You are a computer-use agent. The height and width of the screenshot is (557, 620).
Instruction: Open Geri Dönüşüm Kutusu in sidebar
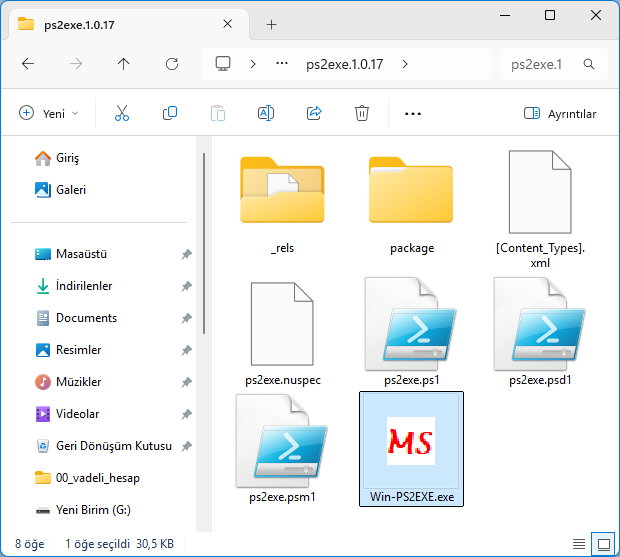tap(104, 446)
